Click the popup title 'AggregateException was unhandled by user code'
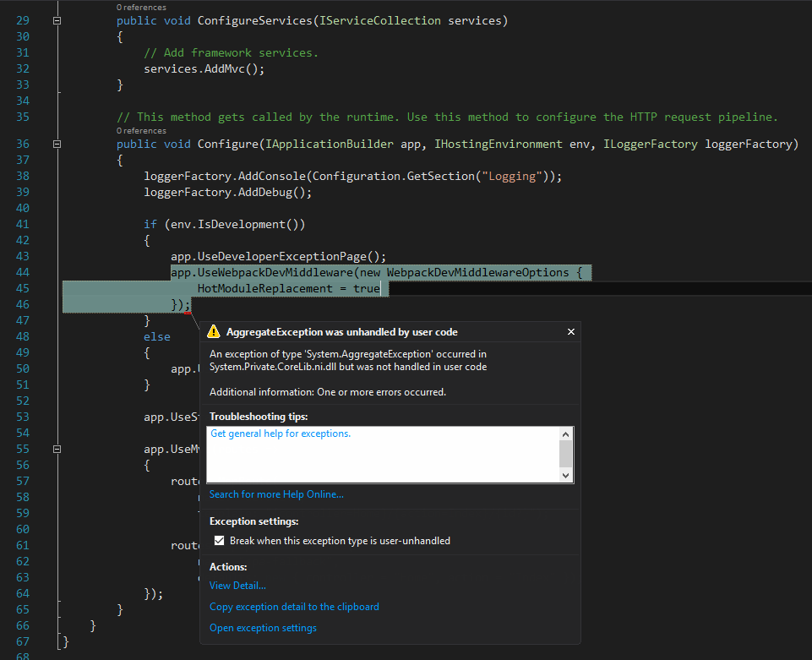Viewport: 812px width, 660px height. (342, 332)
